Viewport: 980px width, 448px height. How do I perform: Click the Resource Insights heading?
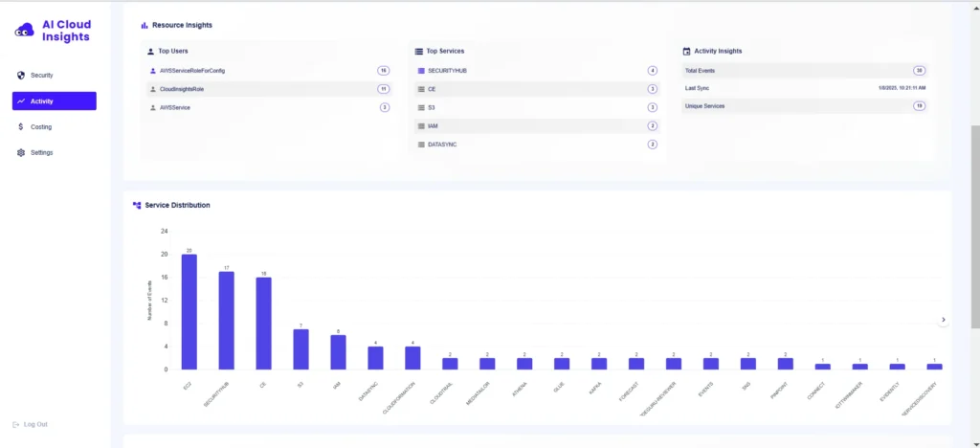[182, 25]
